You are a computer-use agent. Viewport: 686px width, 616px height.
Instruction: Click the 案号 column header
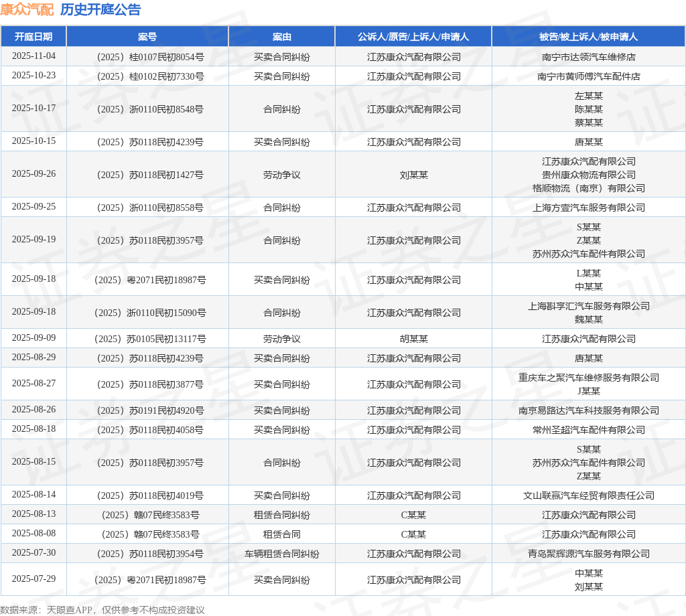pos(147,37)
